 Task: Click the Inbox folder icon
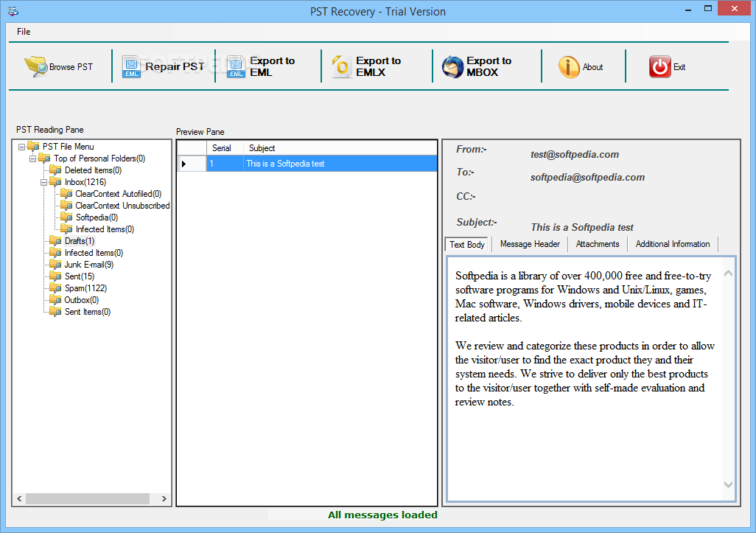(56, 182)
